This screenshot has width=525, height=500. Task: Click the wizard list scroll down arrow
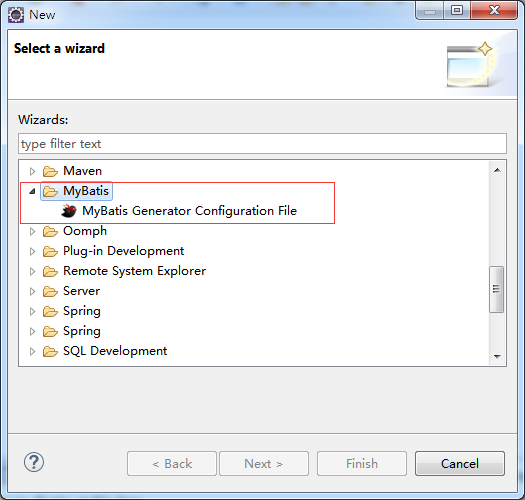pyautogui.click(x=497, y=356)
